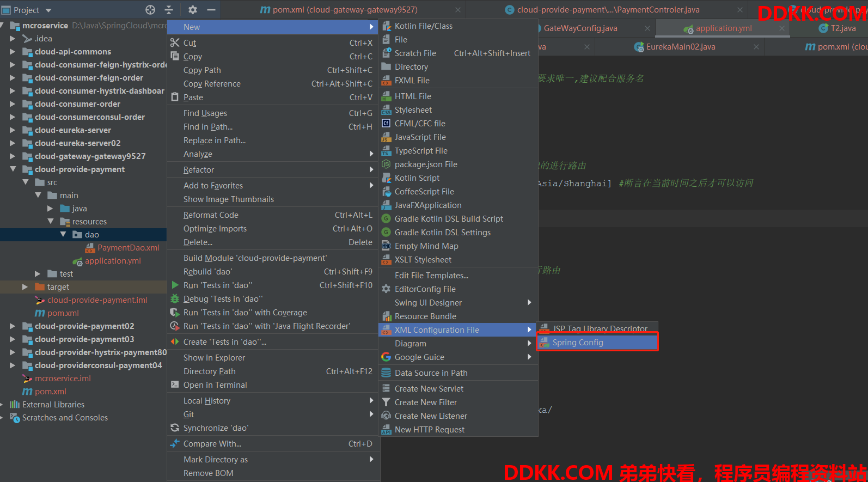Click the Create New Filter funnel icon
This screenshot has height=482, width=868.
point(386,402)
